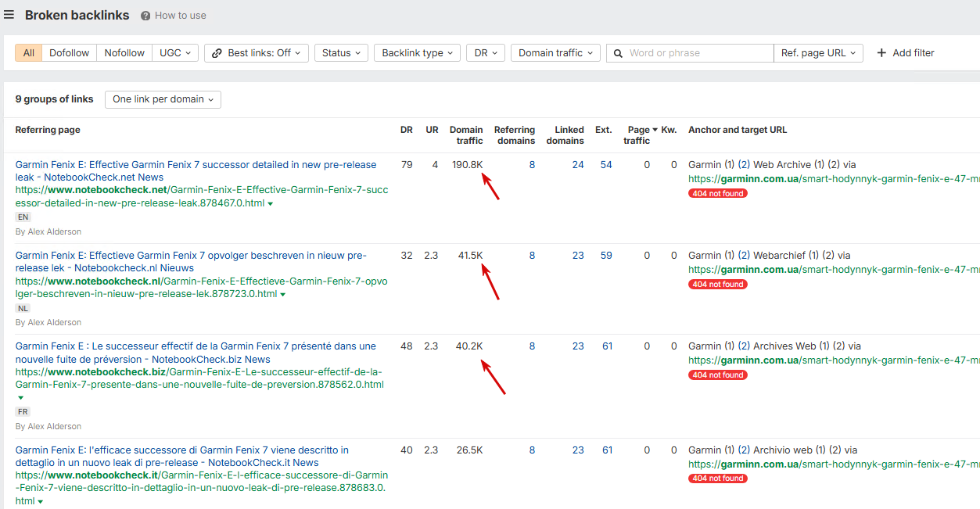980x509 pixels.
Task: Click referring domains 8 in notebookcheck.biz row
Action: 532,346
